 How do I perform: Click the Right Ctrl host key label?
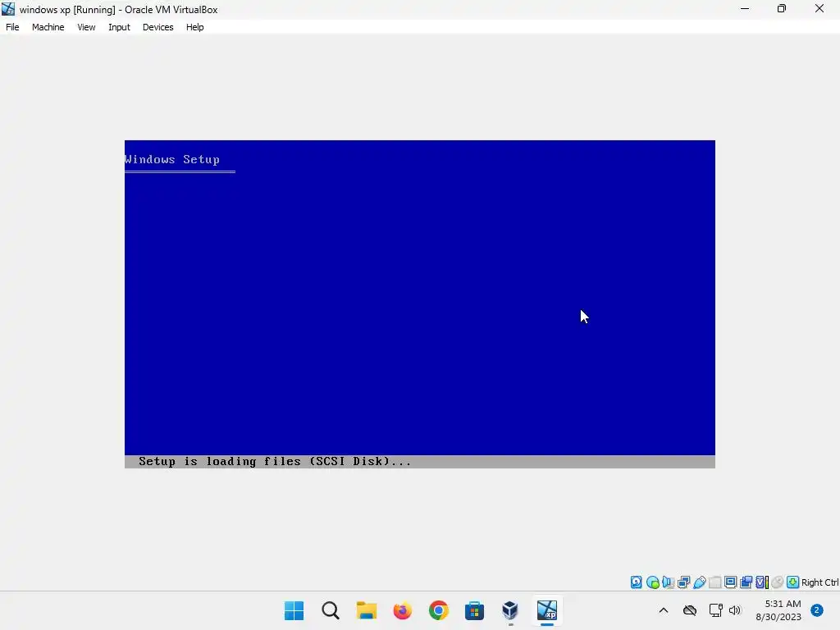820,582
